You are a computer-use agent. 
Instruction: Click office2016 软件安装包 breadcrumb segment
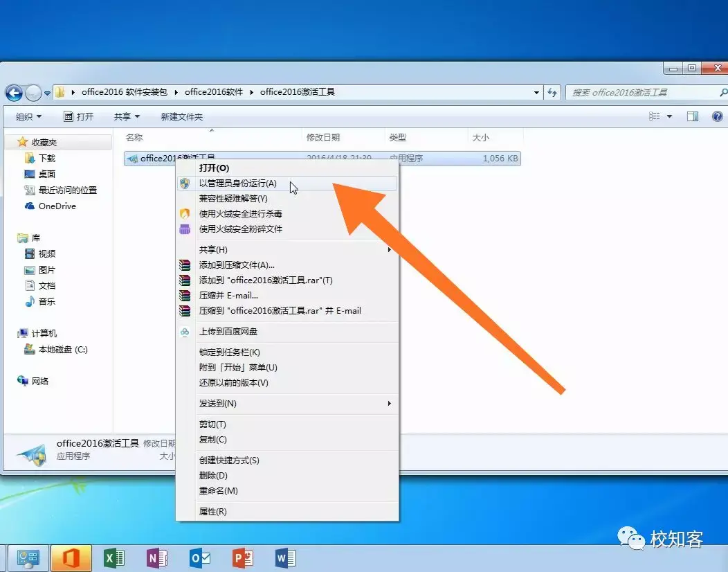124,92
